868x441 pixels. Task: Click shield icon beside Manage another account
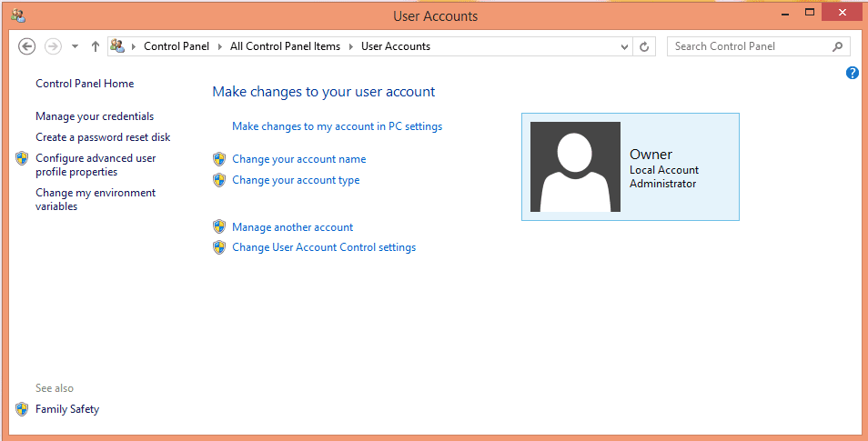click(219, 226)
